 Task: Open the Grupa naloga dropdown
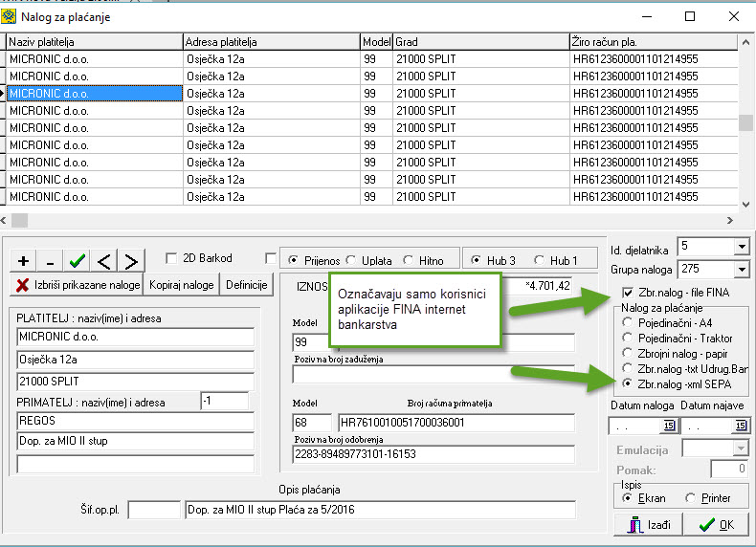tap(741, 270)
